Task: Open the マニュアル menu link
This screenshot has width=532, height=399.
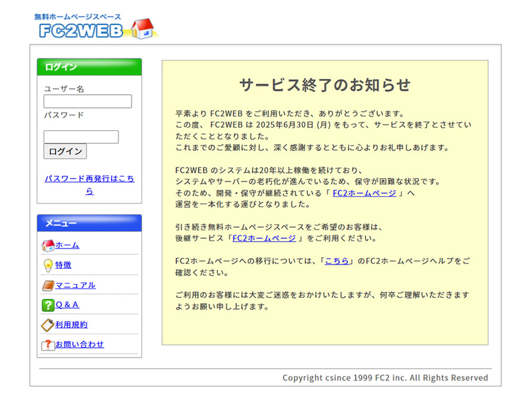Action: click(75, 285)
